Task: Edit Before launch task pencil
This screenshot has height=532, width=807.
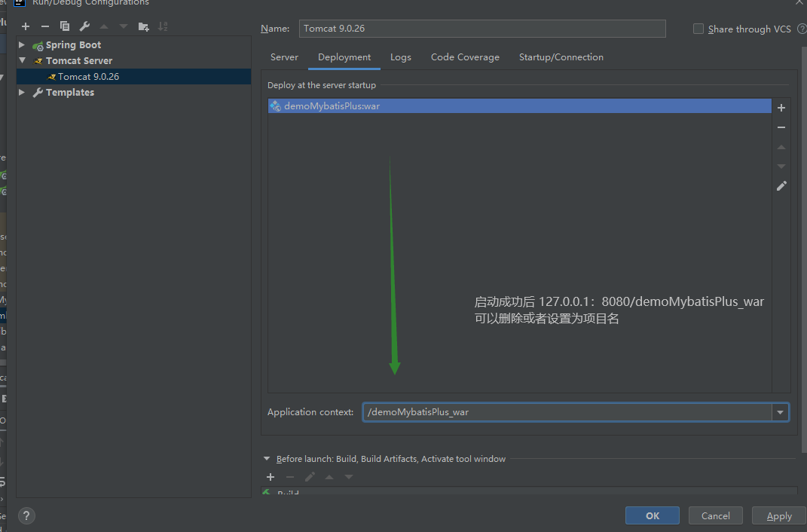Action: tap(310, 477)
